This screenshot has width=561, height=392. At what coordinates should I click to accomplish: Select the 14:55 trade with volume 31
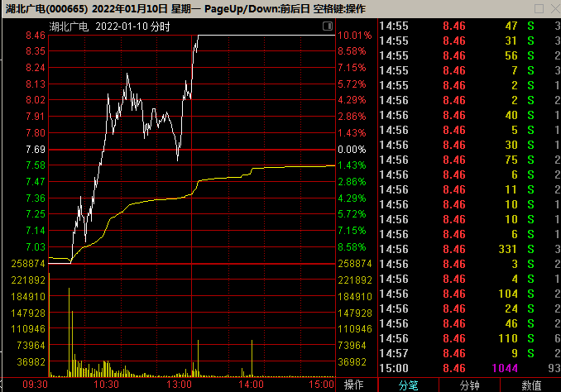(469, 41)
